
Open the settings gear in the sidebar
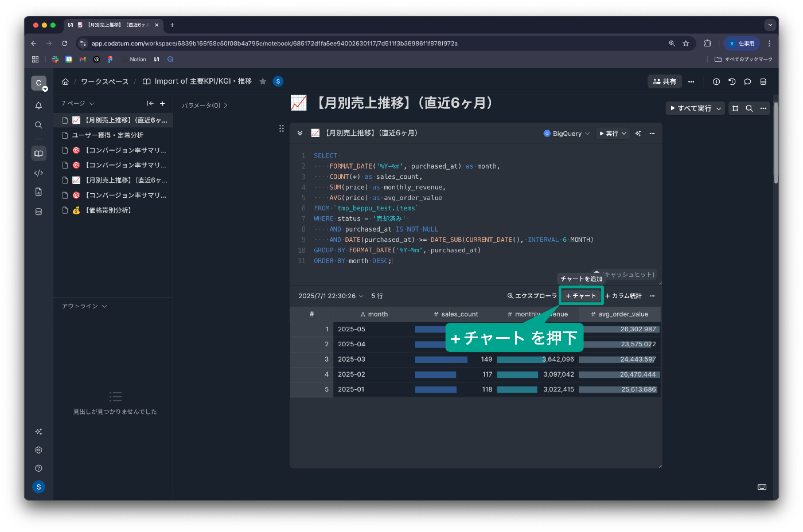pyautogui.click(x=38, y=450)
